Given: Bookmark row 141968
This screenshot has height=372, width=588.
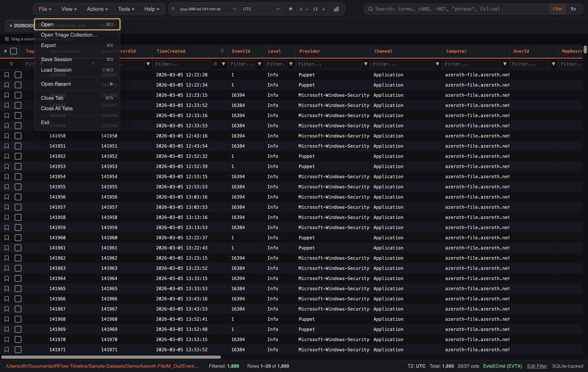Looking at the screenshot, I should click(x=7, y=319).
